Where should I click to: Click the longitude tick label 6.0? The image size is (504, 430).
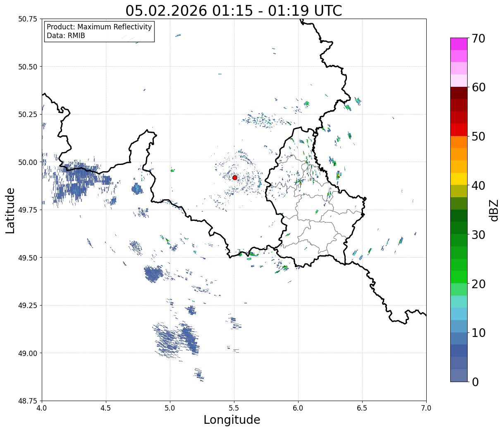pos(298,408)
